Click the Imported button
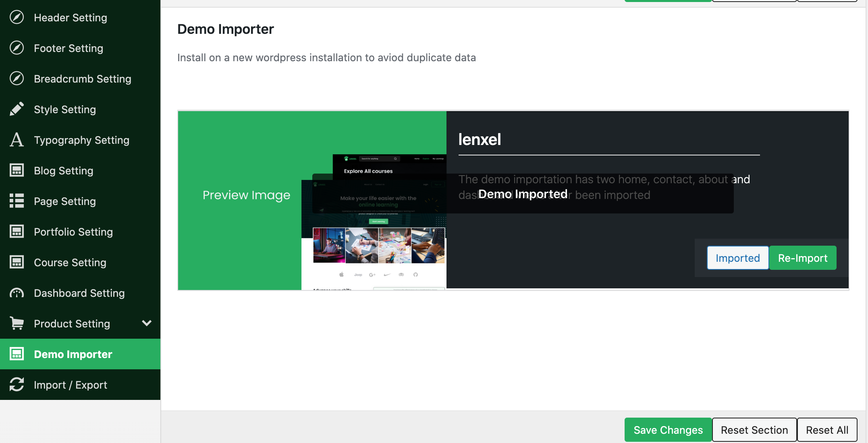Screen dimensions: 868x443 (x=737, y=258)
